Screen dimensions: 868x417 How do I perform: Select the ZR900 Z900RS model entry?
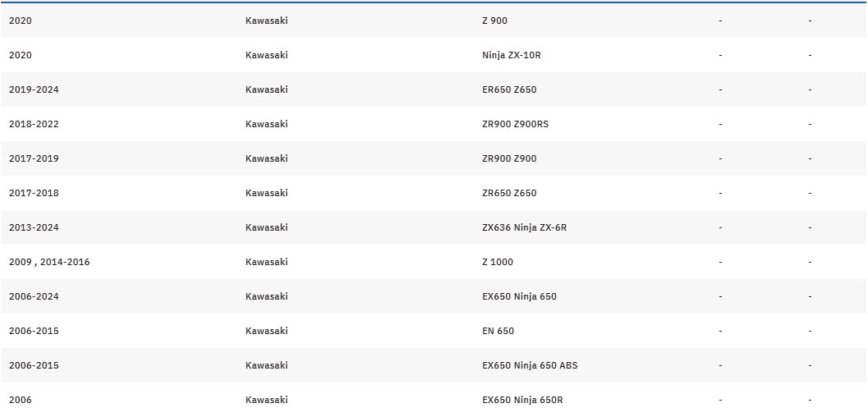pos(516,124)
